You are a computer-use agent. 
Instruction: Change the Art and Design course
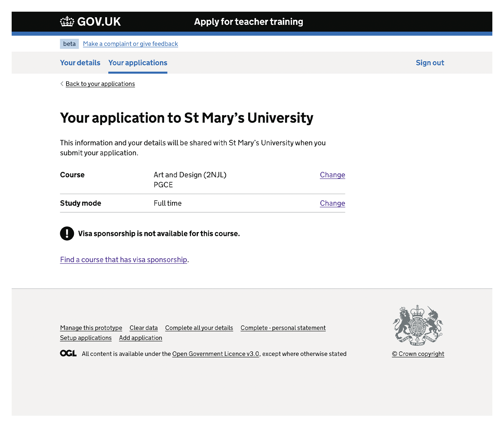tap(332, 175)
